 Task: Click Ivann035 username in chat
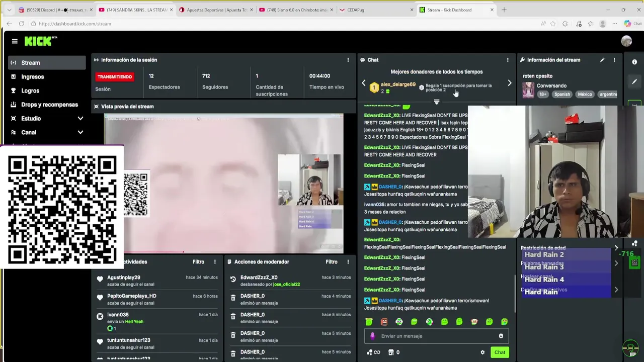[x=374, y=205]
